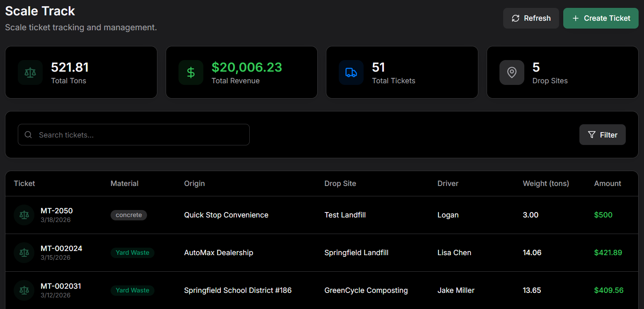Start a new ticket with Create Ticket

[601, 18]
